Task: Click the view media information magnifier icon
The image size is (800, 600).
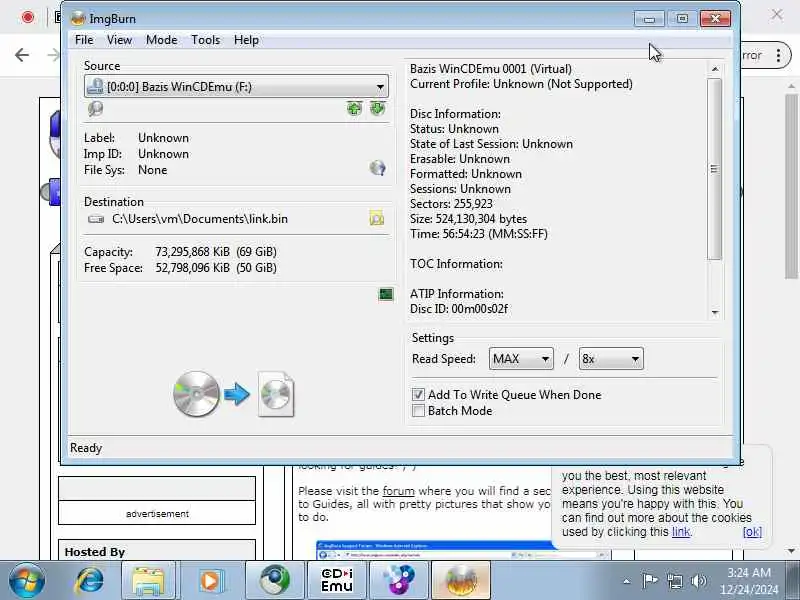Action: tap(95, 108)
